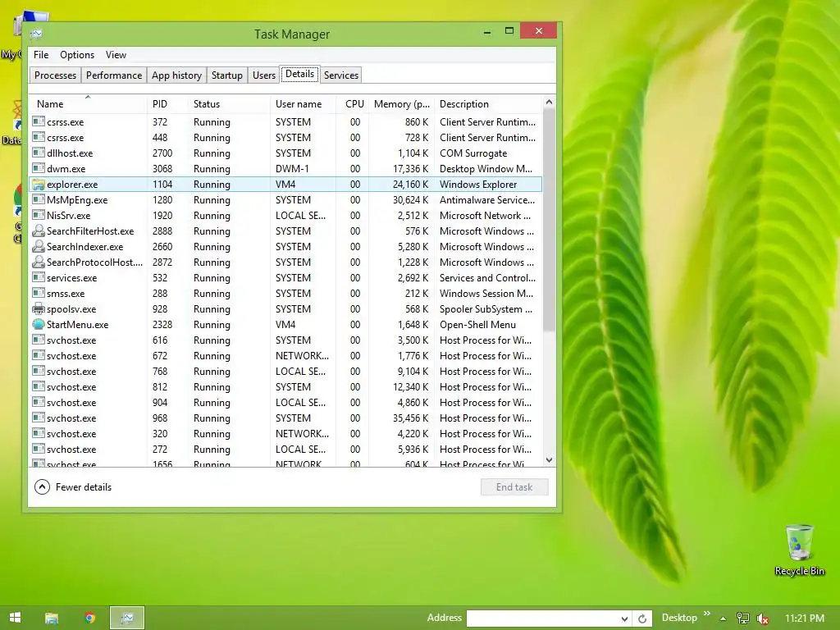Click the scrollbar down arrow
This screenshot has height=630, width=840.
click(549, 459)
